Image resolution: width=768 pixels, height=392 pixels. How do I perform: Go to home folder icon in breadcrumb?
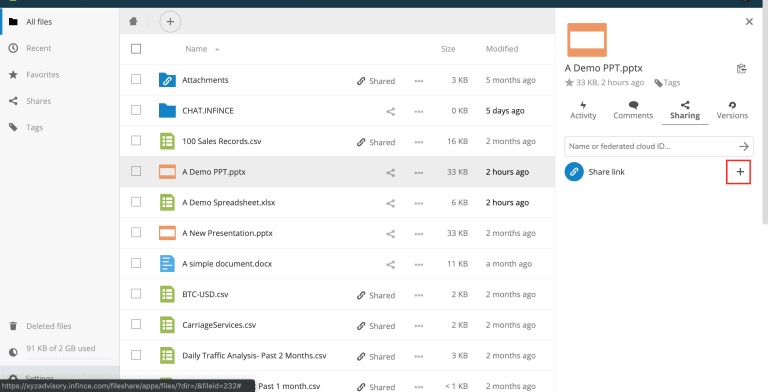pos(133,21)
